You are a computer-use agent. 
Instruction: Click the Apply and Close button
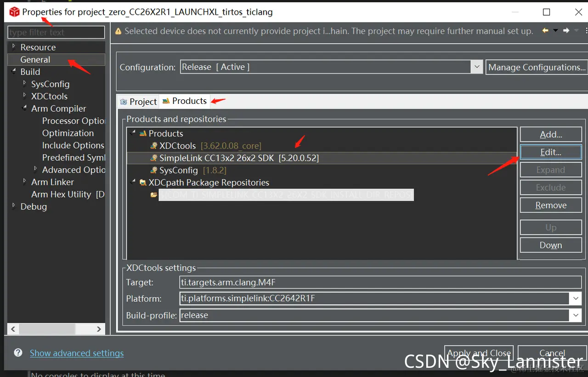[479, 353]
